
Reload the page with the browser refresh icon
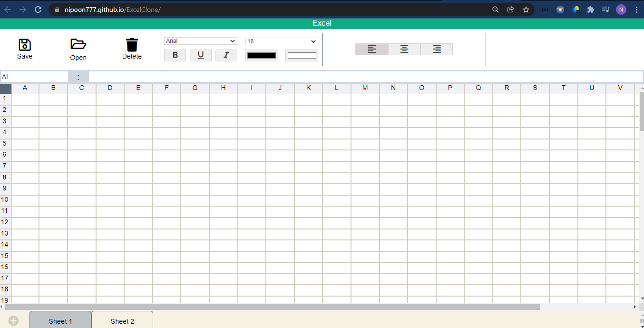(x=39, y=10)
